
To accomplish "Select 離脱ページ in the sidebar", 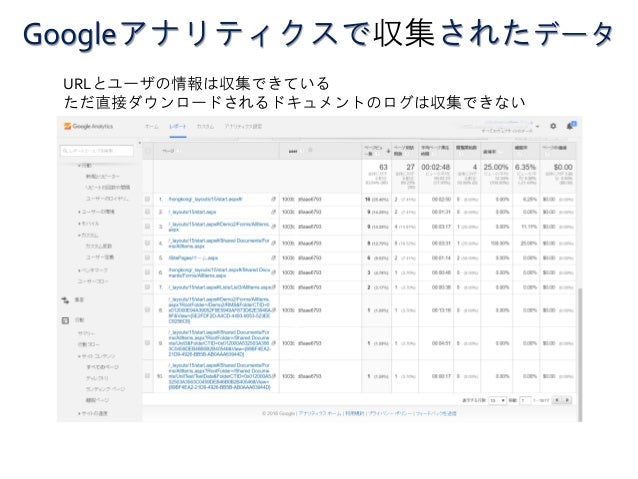I will point(97,400).
